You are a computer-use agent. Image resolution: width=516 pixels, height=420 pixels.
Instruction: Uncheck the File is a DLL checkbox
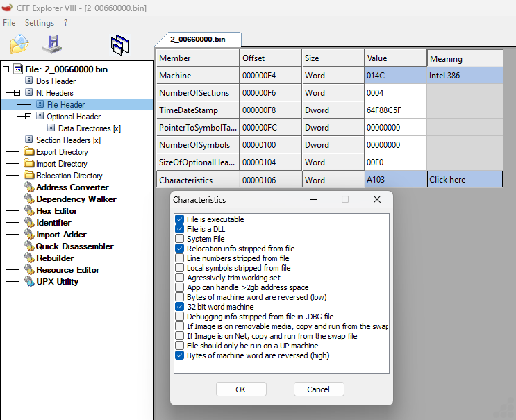pyautogui.click(x=180, y=229)
